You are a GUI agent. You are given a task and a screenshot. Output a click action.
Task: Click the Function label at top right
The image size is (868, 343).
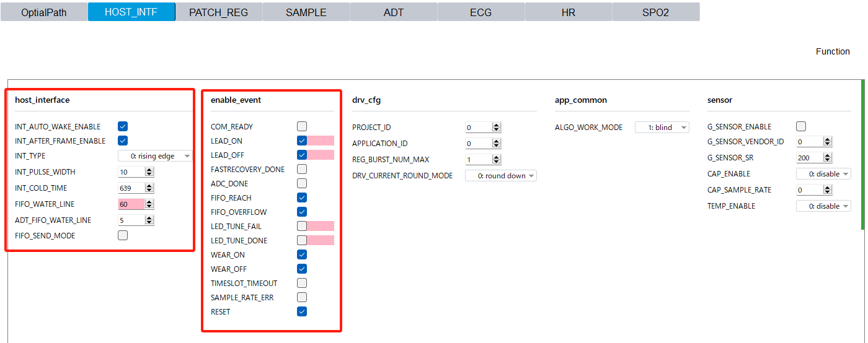coord(832,51)
